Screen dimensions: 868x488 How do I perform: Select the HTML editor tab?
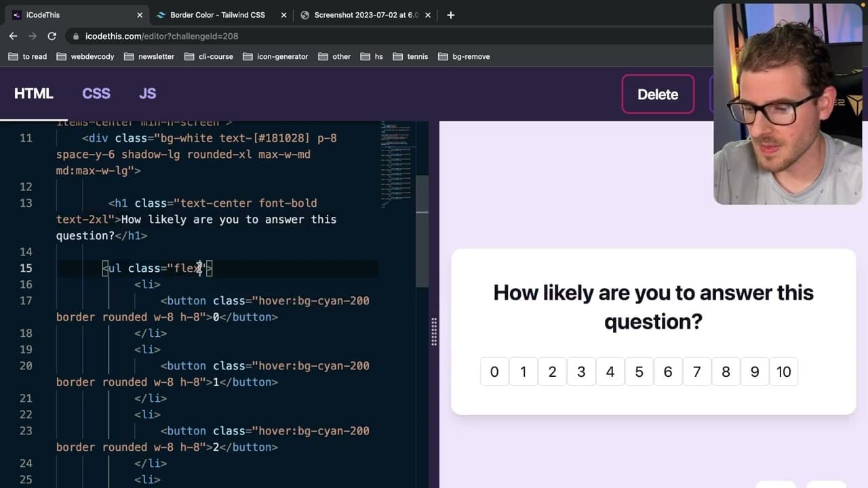(34, 94)
